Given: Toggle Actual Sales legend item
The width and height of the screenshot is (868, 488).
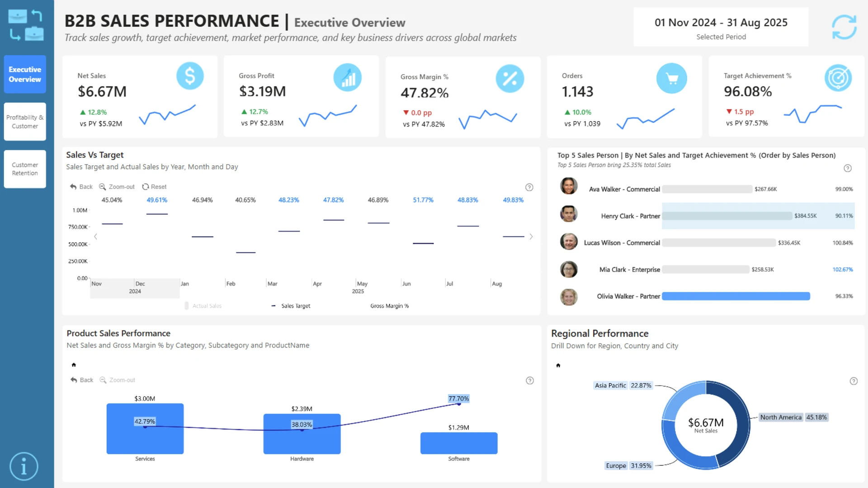Looking at the screenshot, I should (203, 306).
